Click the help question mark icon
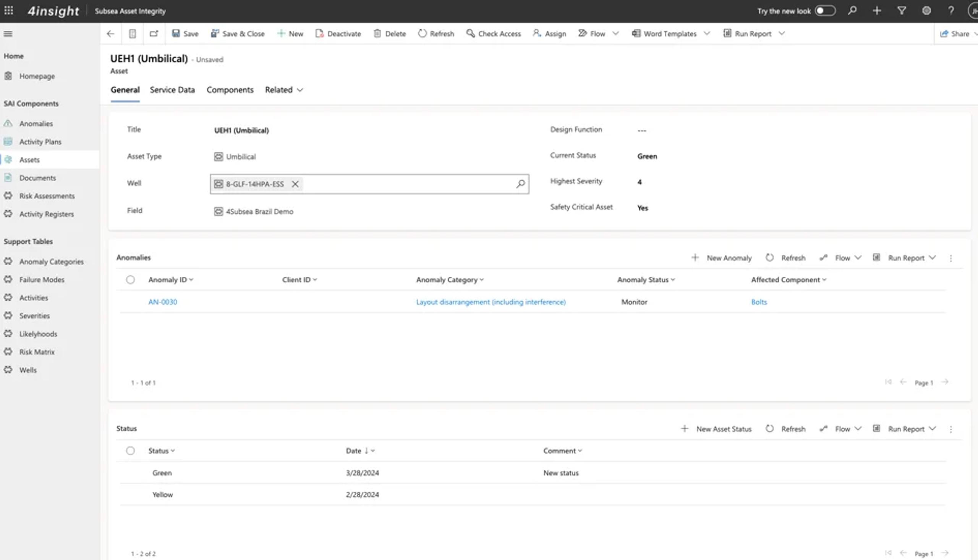The width and height of the screenshot is (978, 560). coord(950,11)
